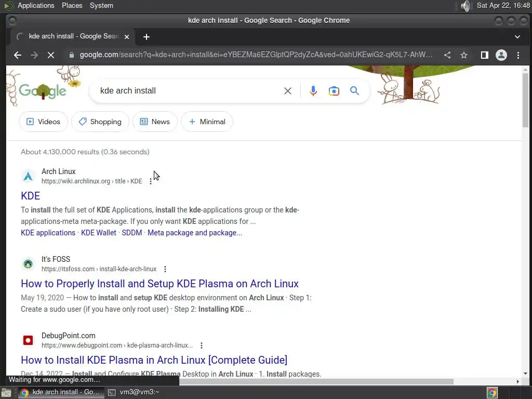Click the debugpoint.com URL breadcrumb
The height and width of the screenshot is (399, 532).
pos(117,345)
